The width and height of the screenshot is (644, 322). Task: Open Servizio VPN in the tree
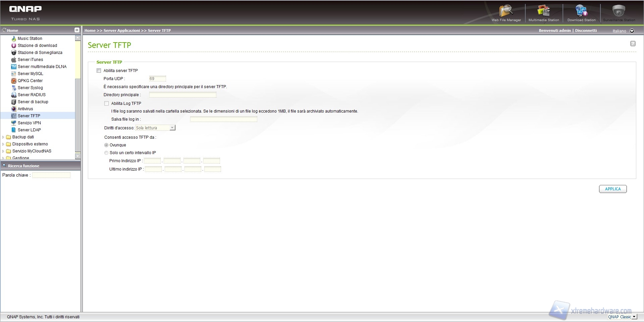[29, 123]
